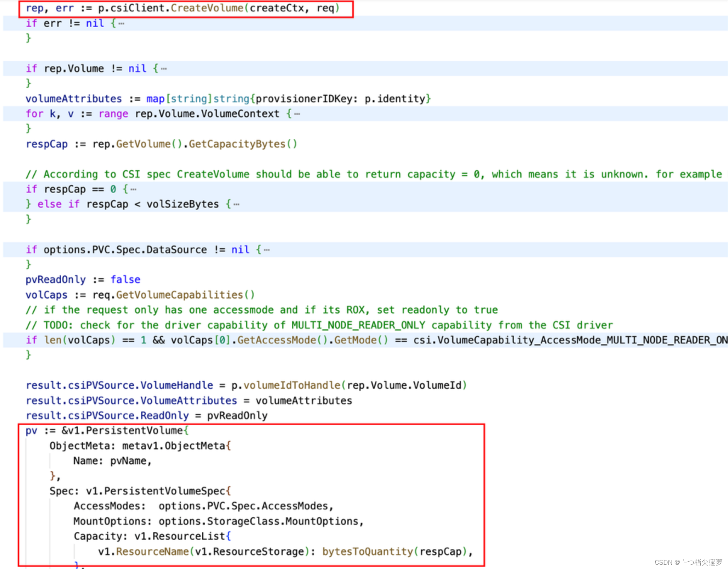Click 'provisionerIDKey' in the map literal
The image size is (728, 569).
click(x=303, y=99)
